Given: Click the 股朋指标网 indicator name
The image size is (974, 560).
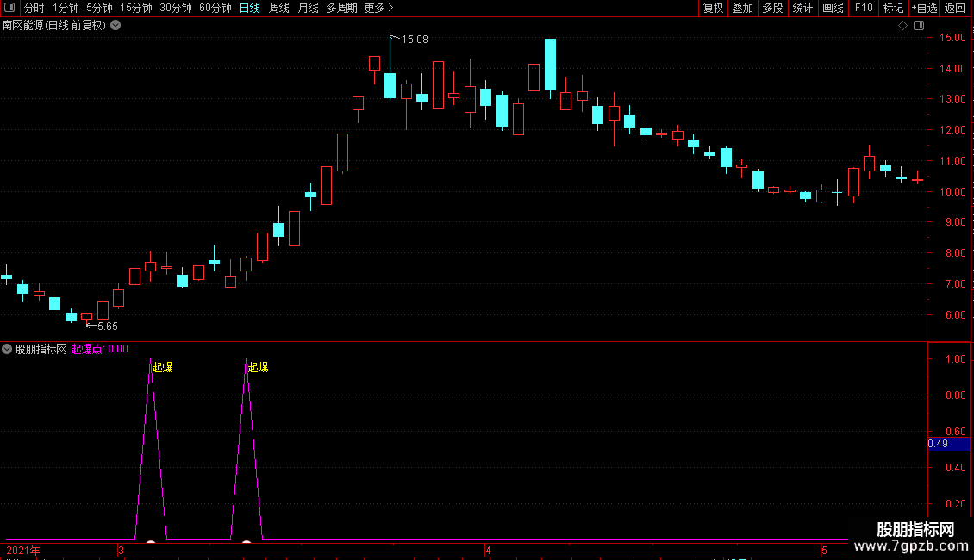Looking at the screenshot, I should tap(41, 349).
